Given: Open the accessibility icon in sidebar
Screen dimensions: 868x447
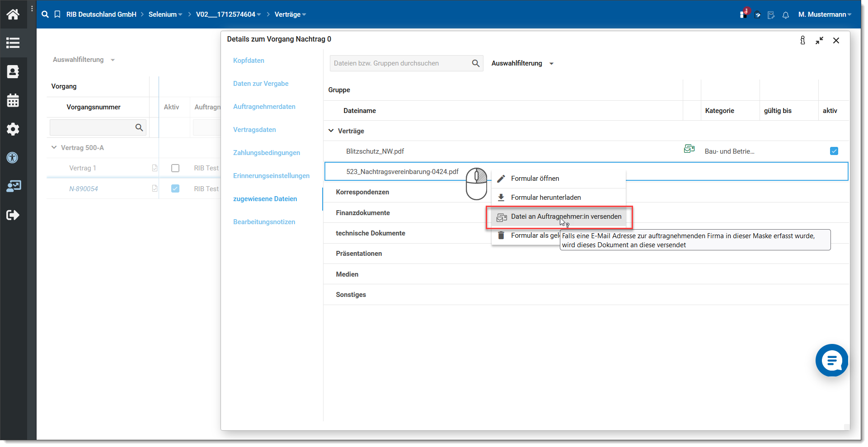Looking at the screenshot, I should point(13,158).
